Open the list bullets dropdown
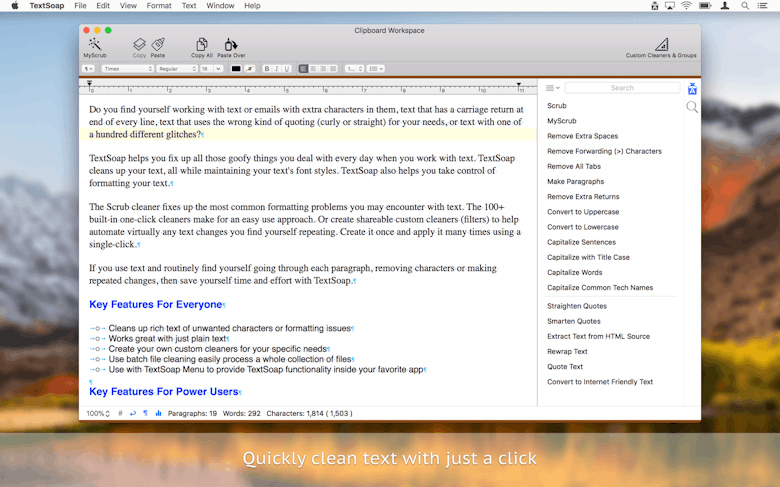Image resolution: width=780 pixels, height=487 pixels. point(376,69)
